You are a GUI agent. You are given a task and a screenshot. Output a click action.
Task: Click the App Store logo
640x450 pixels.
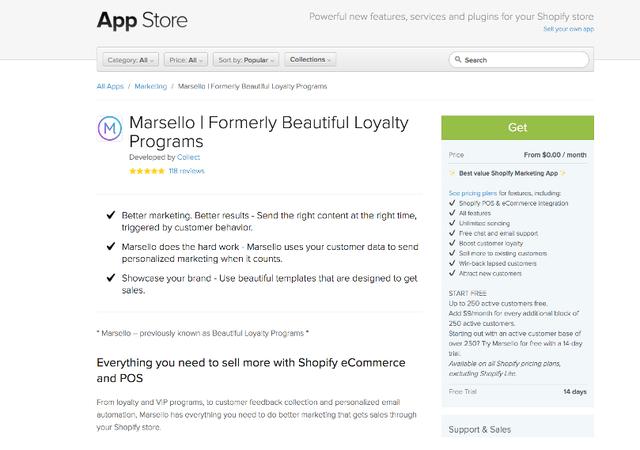click(x=142, y=20)
